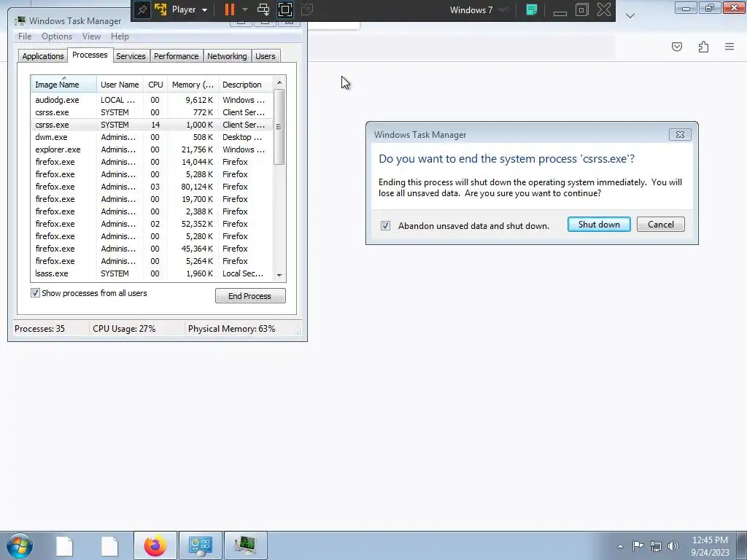
Task: Click the Shut down button in the dialog
Action: 599,225
